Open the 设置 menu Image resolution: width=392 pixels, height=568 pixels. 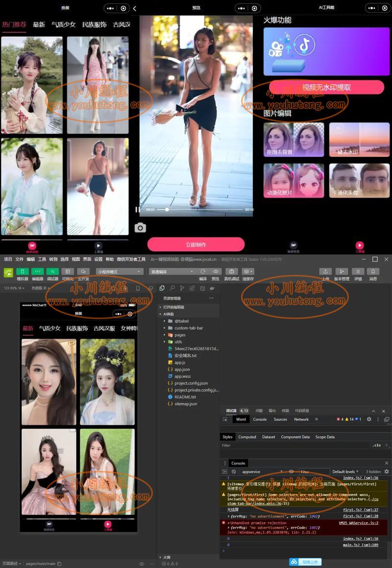98,259
